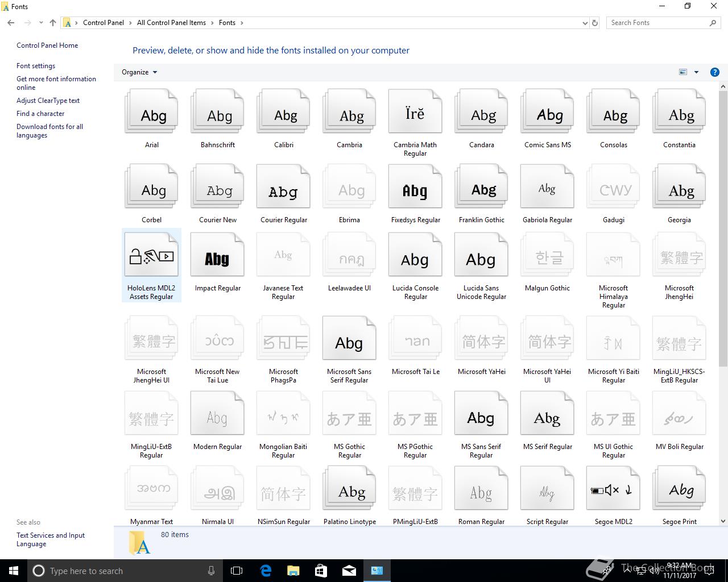Select the Bahnschrift font icon
The width and height of the screenshot is (728, 582).
tap(217, 111)
